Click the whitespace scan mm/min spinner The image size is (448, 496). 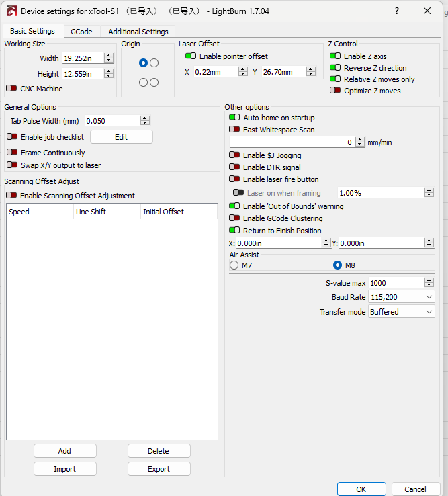(360, 142)
